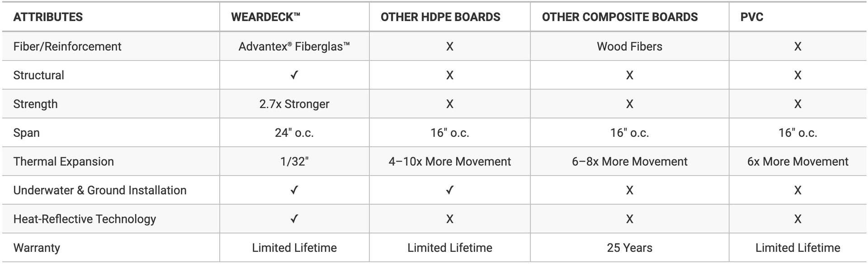
Task: Click the Advantex Fiberglas cell
Action: click(294, 46)
